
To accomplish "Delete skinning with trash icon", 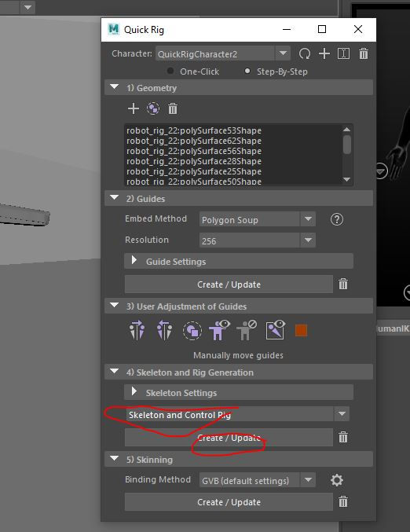I will pos(343,501).
